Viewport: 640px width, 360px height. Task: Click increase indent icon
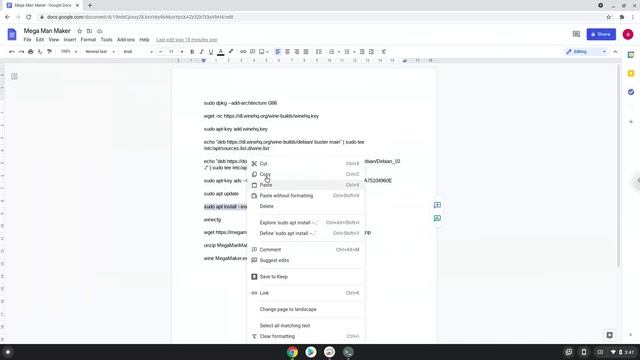[371, 52]
